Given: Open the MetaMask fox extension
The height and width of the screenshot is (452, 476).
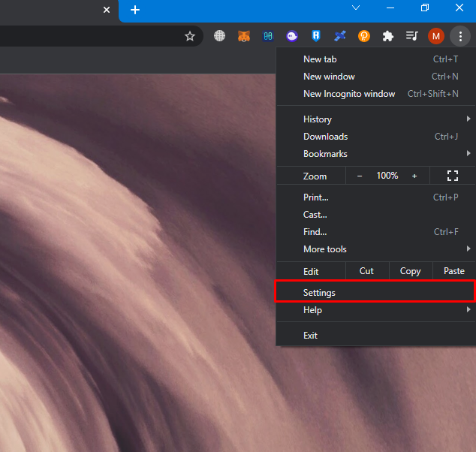Looking at the screenshot, I should point(244,36).
